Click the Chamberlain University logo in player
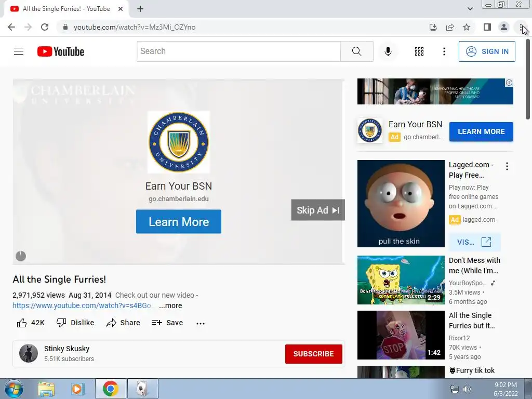532x399 pixels. (x=179, y=142)
